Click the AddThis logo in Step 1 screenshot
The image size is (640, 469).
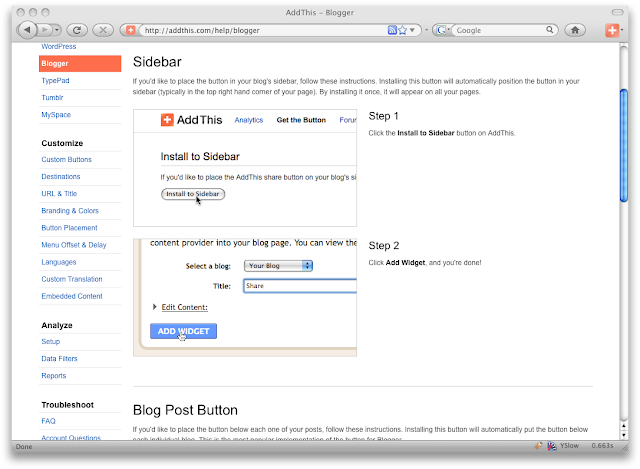pos(191,120)
